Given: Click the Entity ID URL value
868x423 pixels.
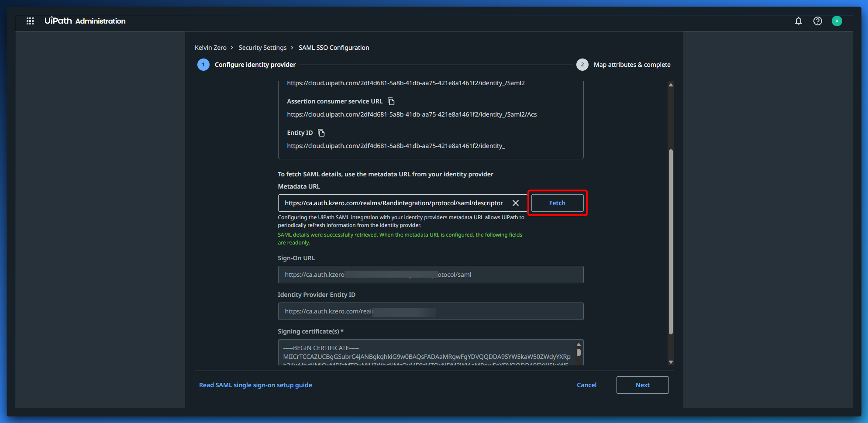Looking at the screenshot, I should click(x=396, y=146).
